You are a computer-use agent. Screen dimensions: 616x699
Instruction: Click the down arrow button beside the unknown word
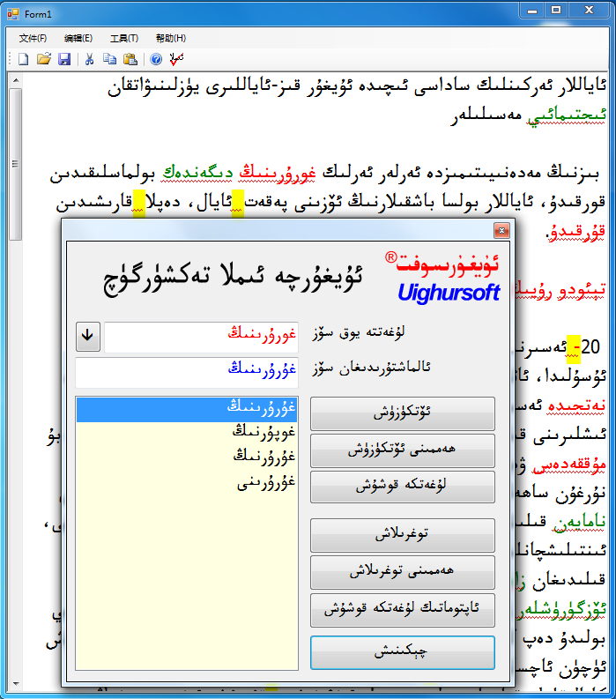tap(88, 337)
